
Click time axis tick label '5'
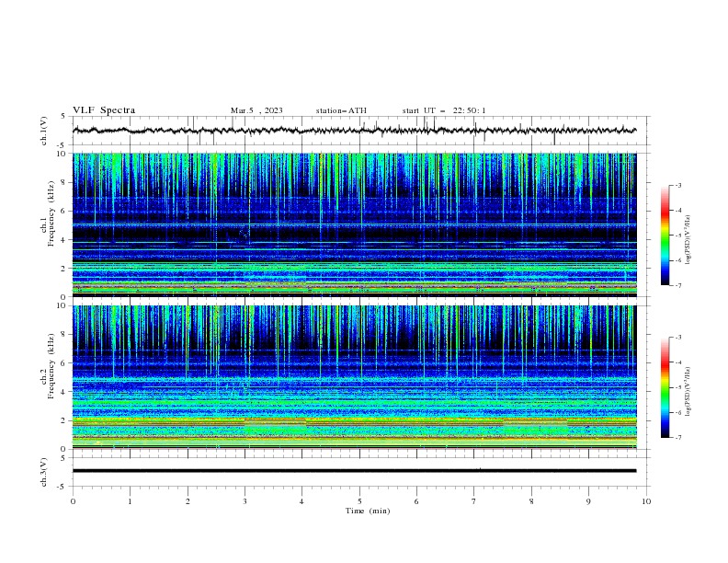pos(359,501)
